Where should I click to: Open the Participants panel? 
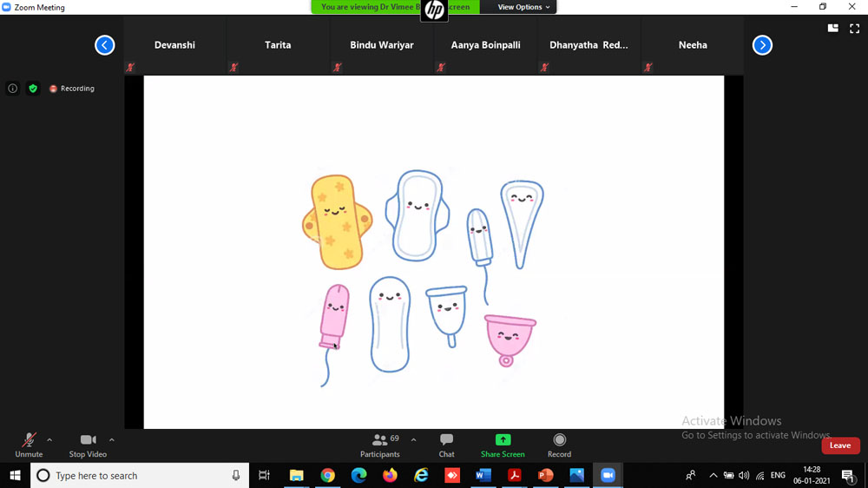tap(380, 445)
